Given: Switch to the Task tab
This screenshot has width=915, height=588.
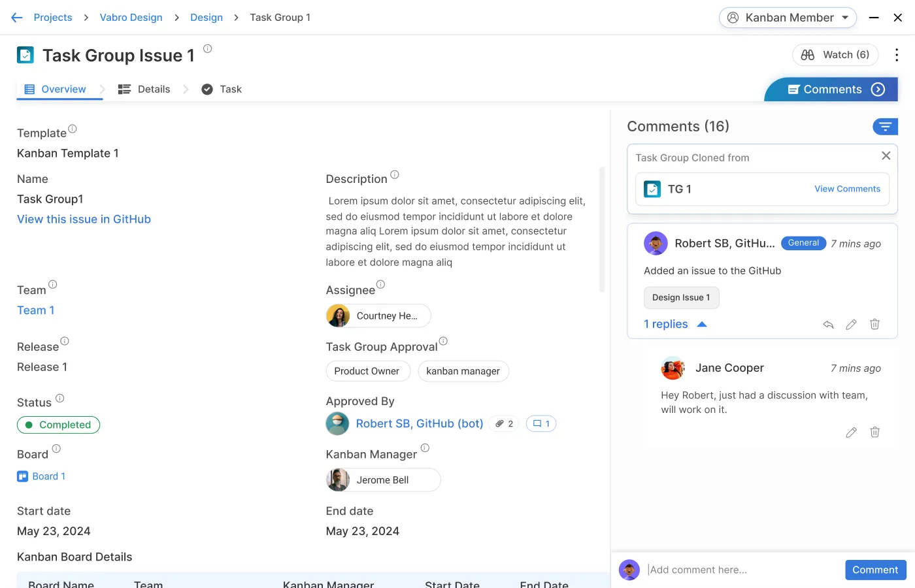Looking at the screenshot, I should pyautogui.click(x=222, y=90).
